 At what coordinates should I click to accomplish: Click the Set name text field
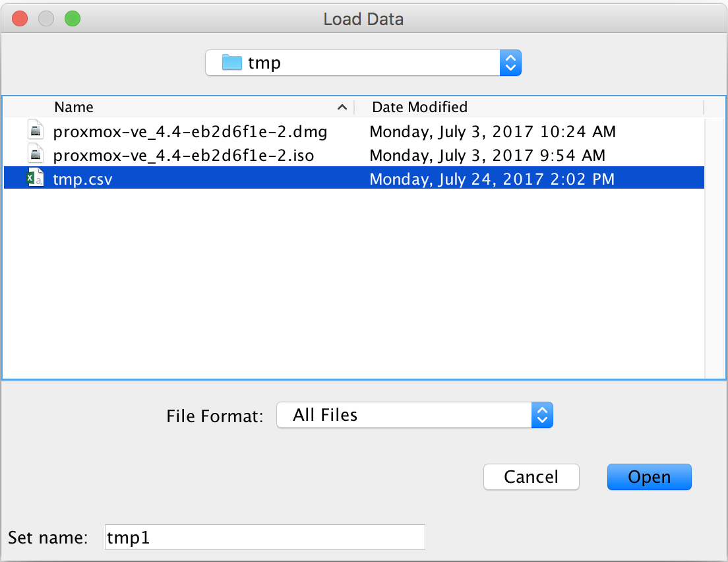pyautogui.click(x=264, y=537)
